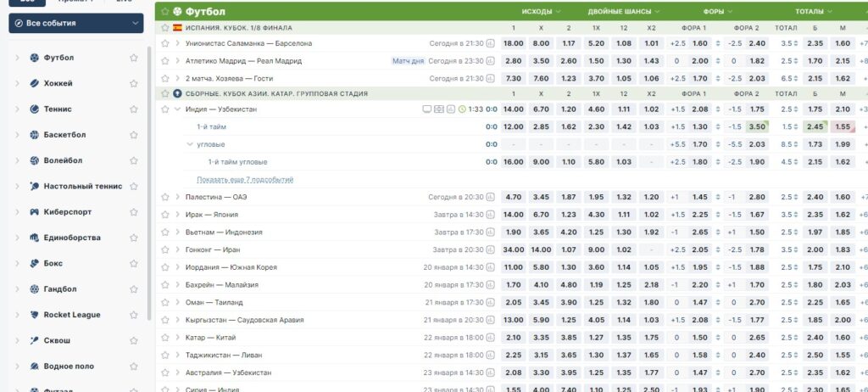
Task: Change handicap stepper for Унионистас Саламанка Фора 1
Action: coord(718,43)
